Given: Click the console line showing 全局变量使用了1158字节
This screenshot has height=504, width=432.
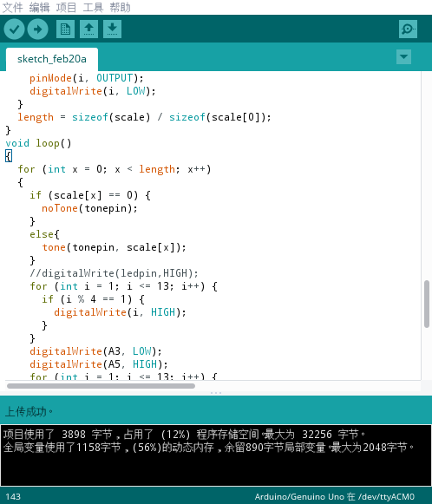Looking at the screenshot, I should pos(209,447).
